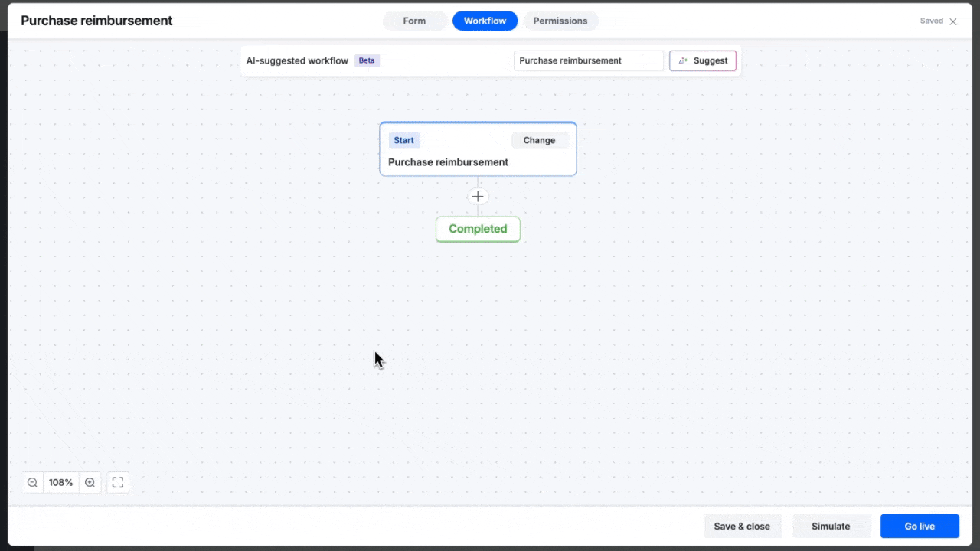Select the Start node card

coord(478,149)
